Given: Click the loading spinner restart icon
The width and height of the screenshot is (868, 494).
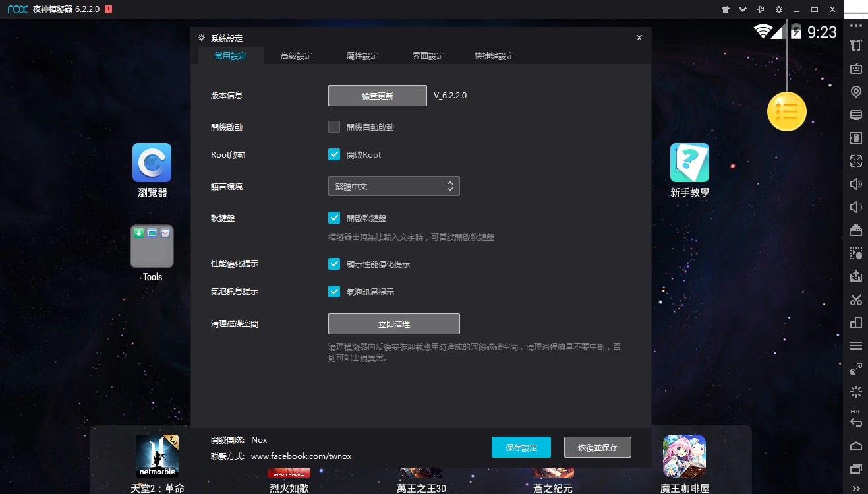Looking at the screenshot, I should click(x=856, y=392).
